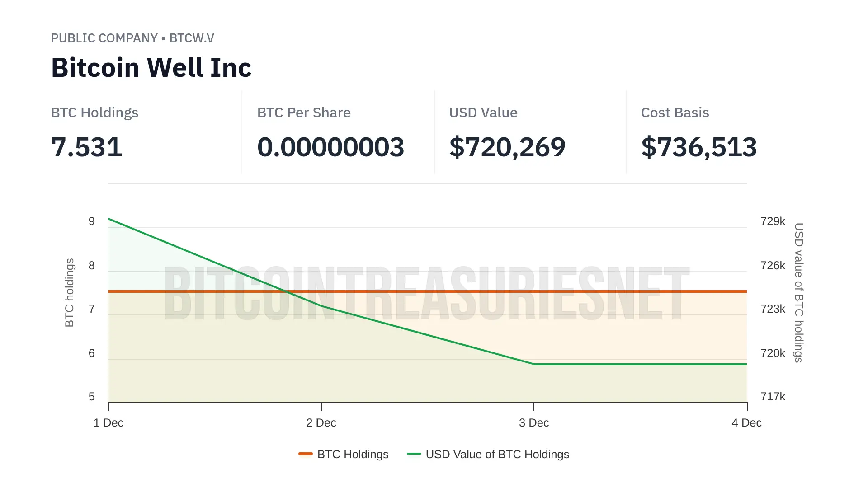Click the 9 tick on left axis
This screenshot has width=868, height=488.
click(92, 221)
